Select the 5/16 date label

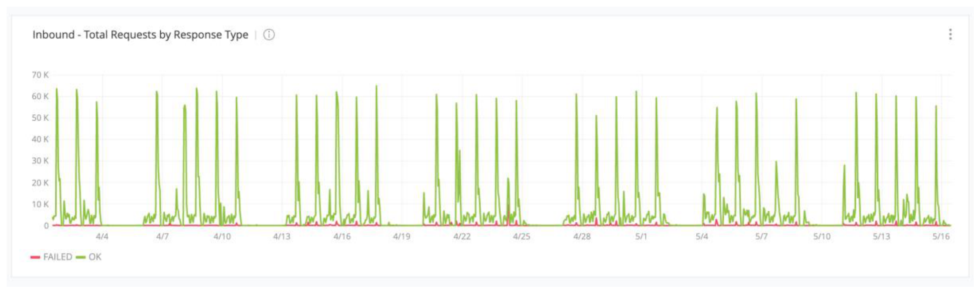941,236
